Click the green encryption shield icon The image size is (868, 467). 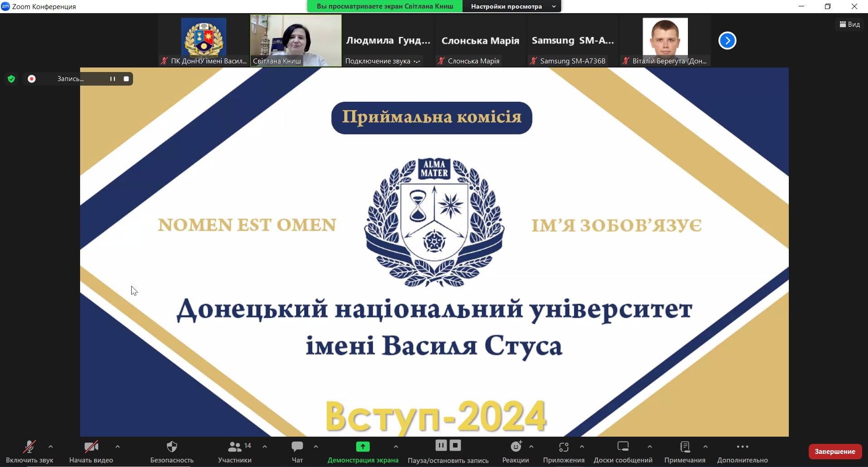[x=11, y=79]
